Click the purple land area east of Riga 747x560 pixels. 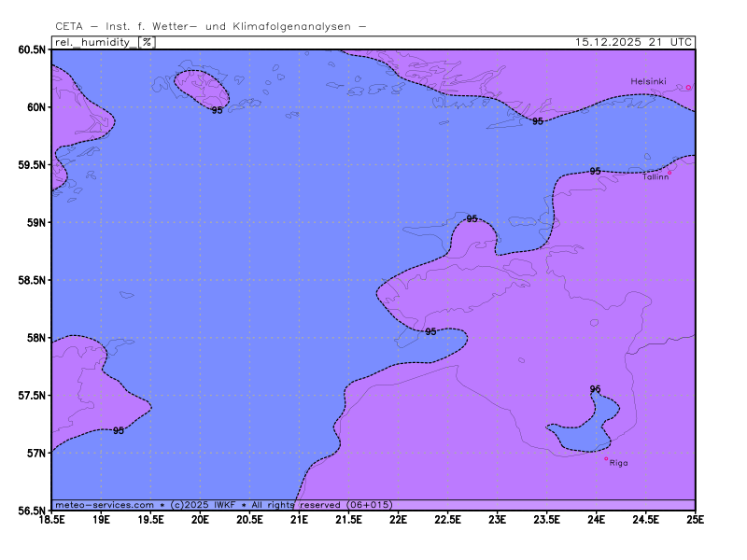[663, 420]
